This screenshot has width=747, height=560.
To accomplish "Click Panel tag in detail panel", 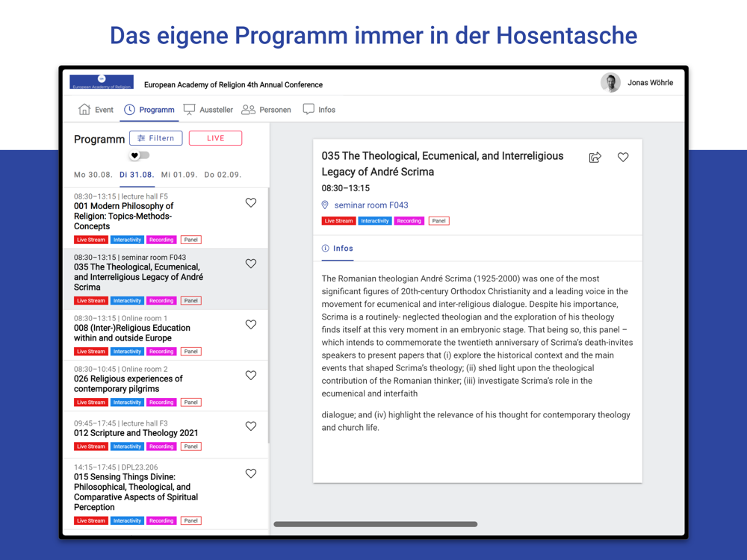I will [x=438, y=221].
